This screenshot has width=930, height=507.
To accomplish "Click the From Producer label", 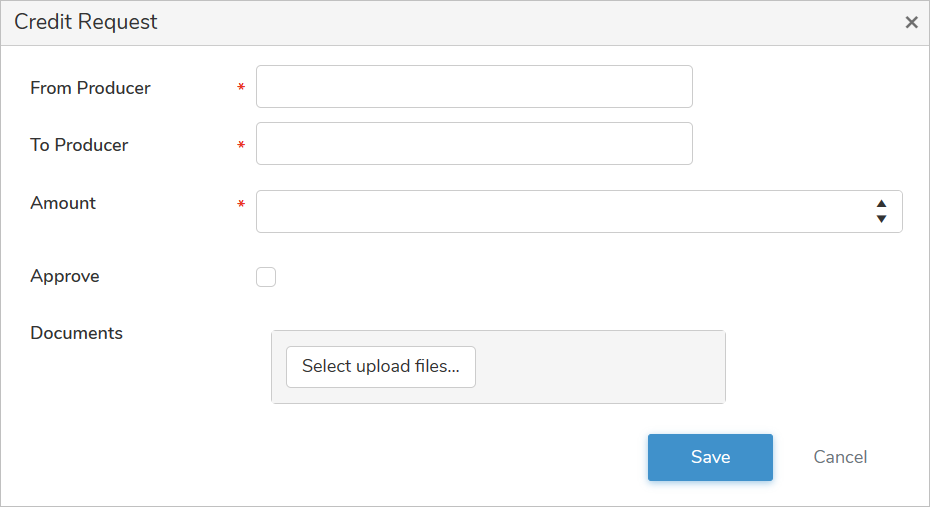I will pyautogui.click(x=90, y=88).
